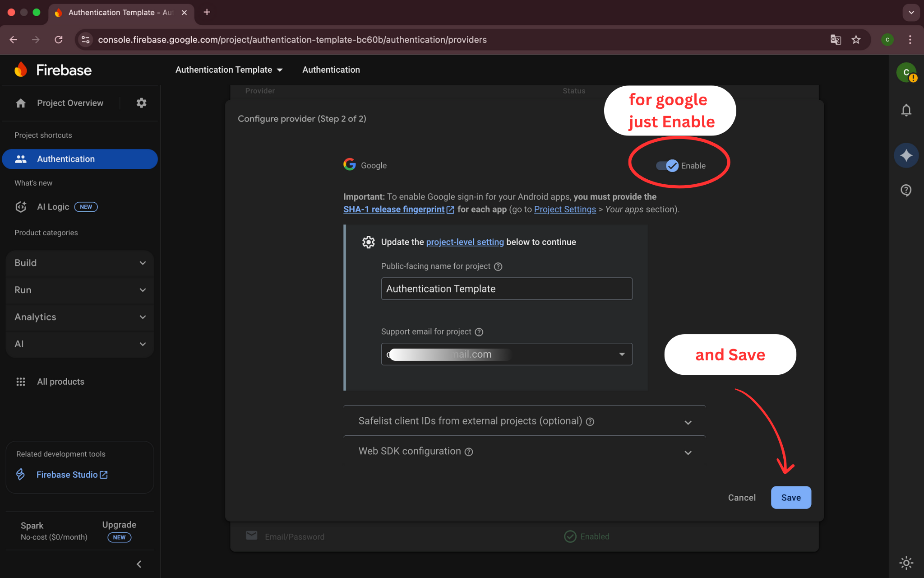This screenshot has width=924, height=578.
Task: Click help icon beside Support email label
Action: coord(479,332)
